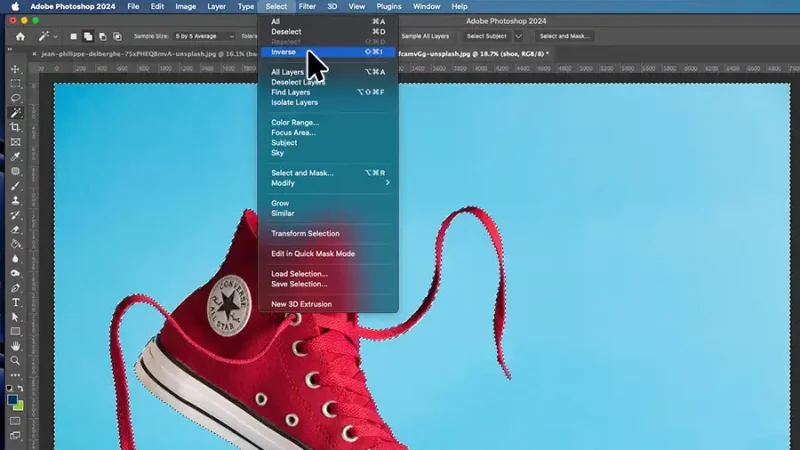The width and height of the screenshot is (800, 450).
Task: Choose All from the Select menu
Action: coord(329,21)
